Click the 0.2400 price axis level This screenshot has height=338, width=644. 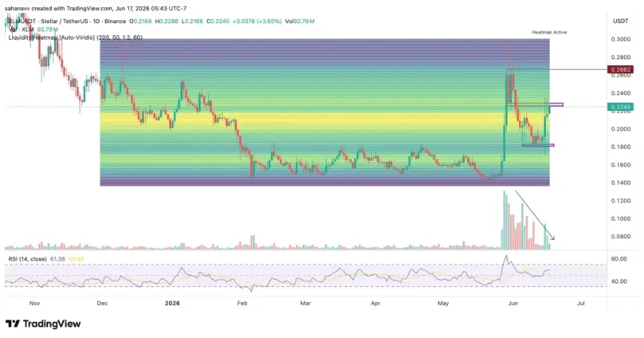621,93
